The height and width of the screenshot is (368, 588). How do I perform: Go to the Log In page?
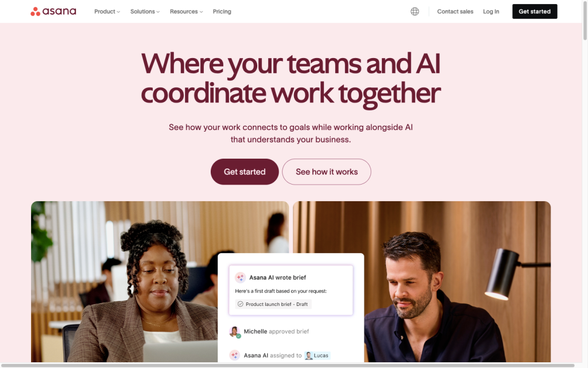[x=491, y=11]
